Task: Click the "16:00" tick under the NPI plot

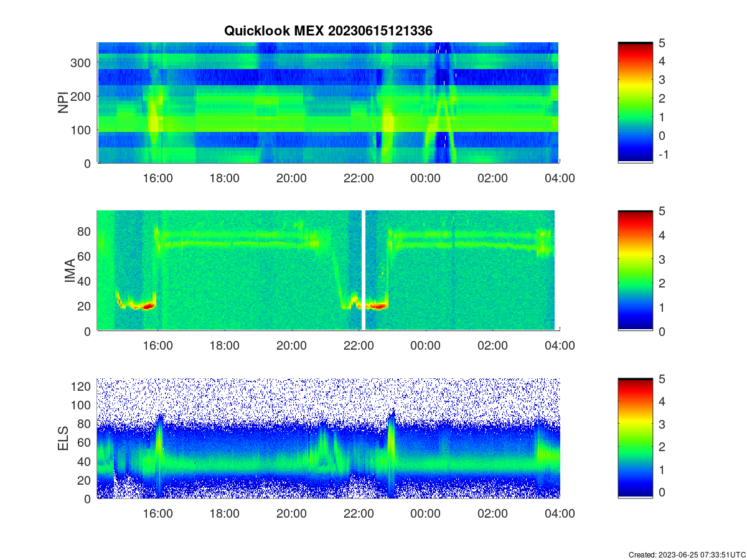Action: [158, 179]
